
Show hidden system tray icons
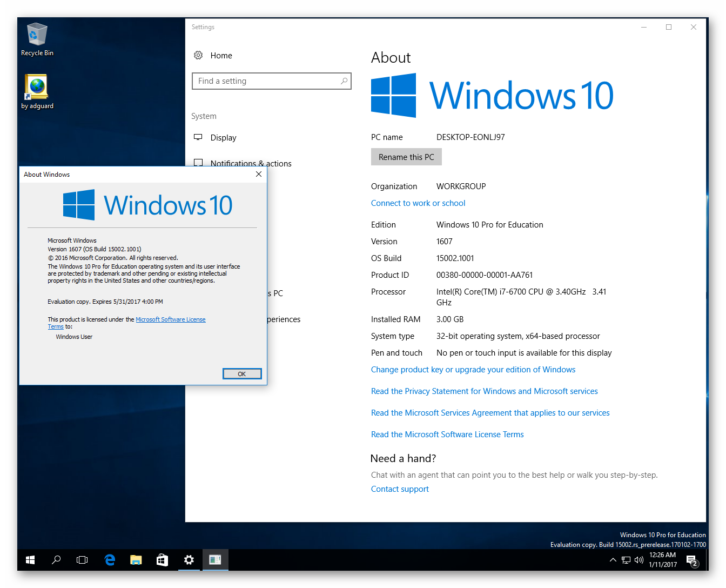click(x=613, y=560)
